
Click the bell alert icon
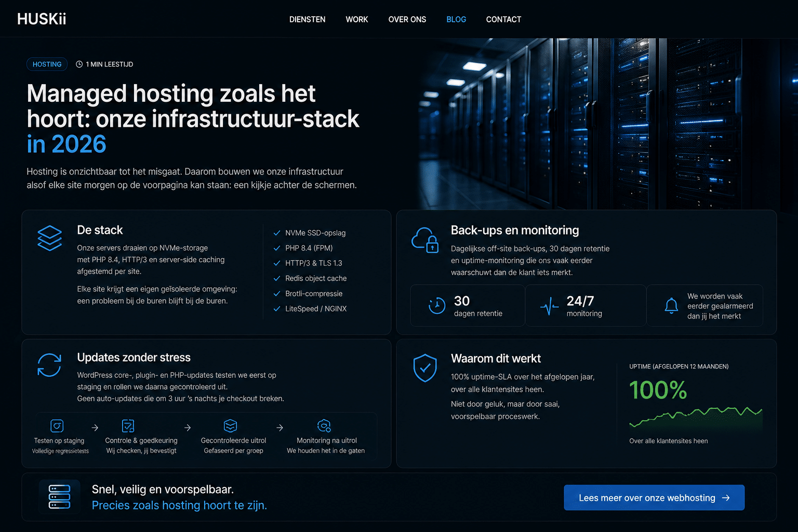(x=671, y=305)
